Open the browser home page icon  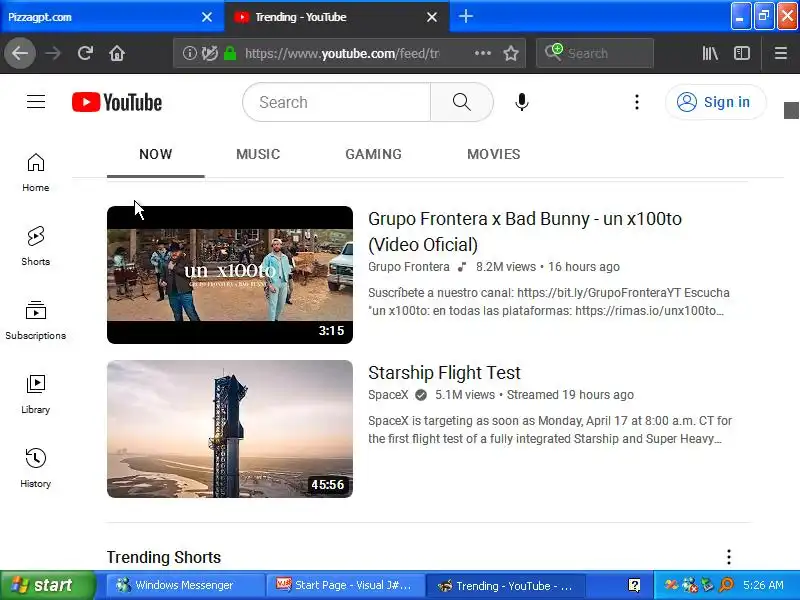pos(117,53)
